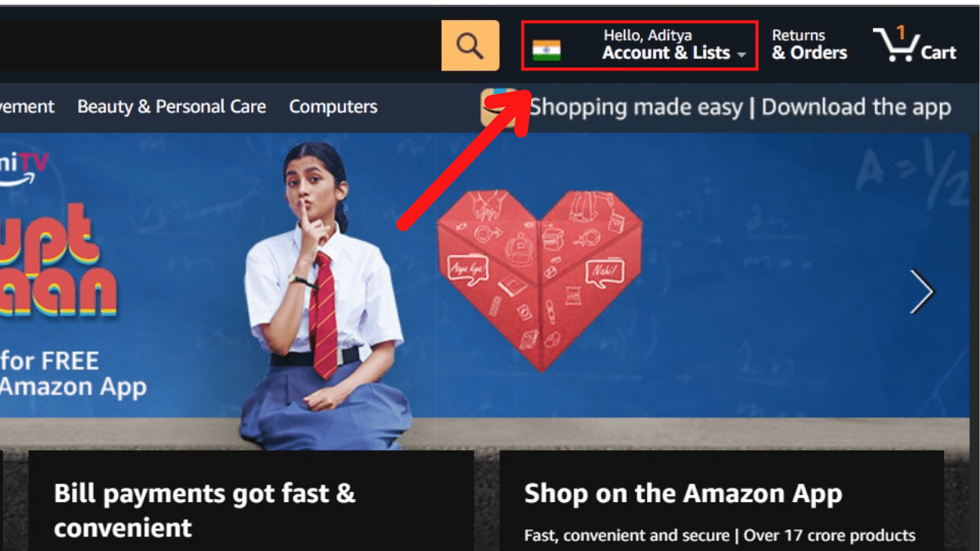The width and height of the screenshot is (980, 551).
Task: Open the shopping cart icon
Action: 896,45
